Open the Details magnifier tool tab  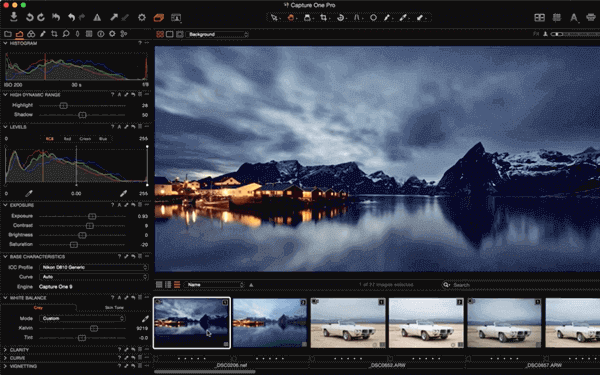66,34
